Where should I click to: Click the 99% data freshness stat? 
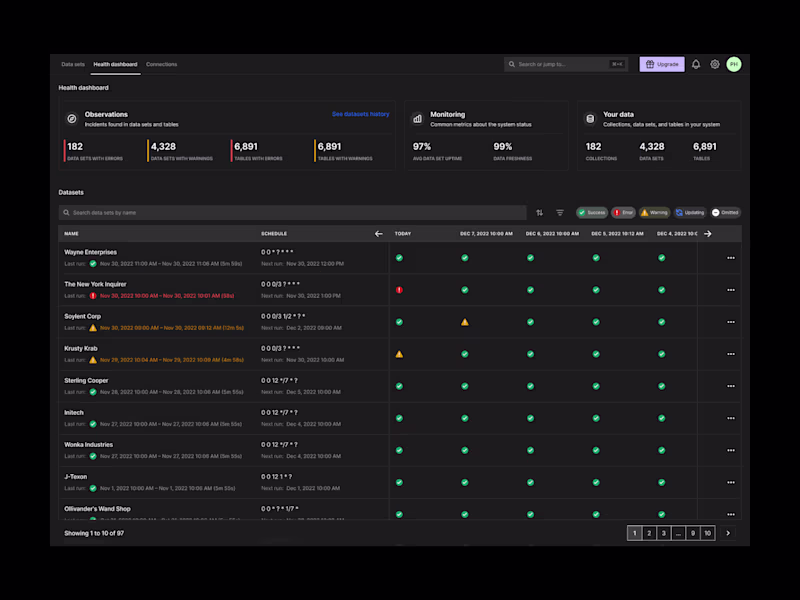[512, 151]
